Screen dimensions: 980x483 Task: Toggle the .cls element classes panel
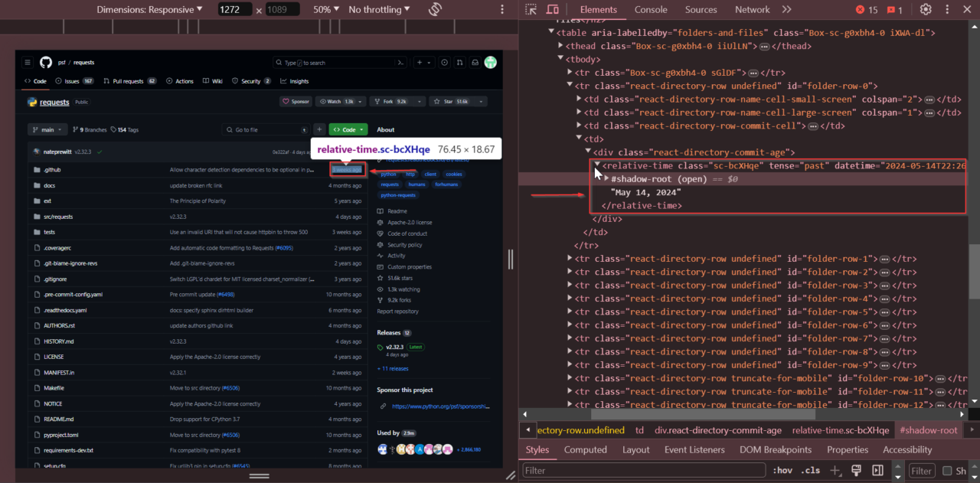coord(811,470)
